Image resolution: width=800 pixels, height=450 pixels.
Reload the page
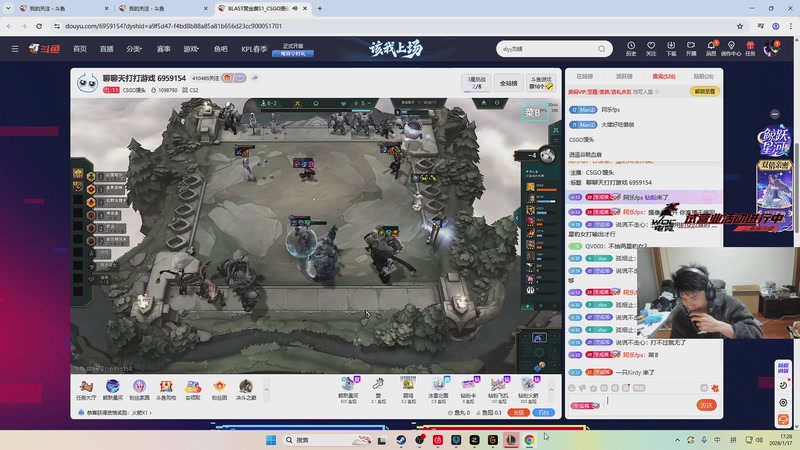[x=39, y=26]
